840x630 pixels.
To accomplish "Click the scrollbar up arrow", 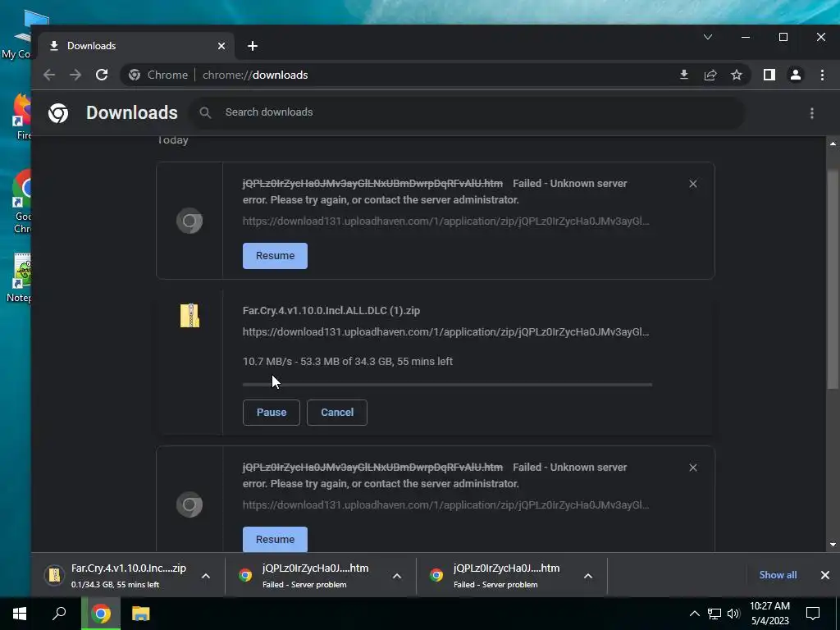I will point(833,144).
